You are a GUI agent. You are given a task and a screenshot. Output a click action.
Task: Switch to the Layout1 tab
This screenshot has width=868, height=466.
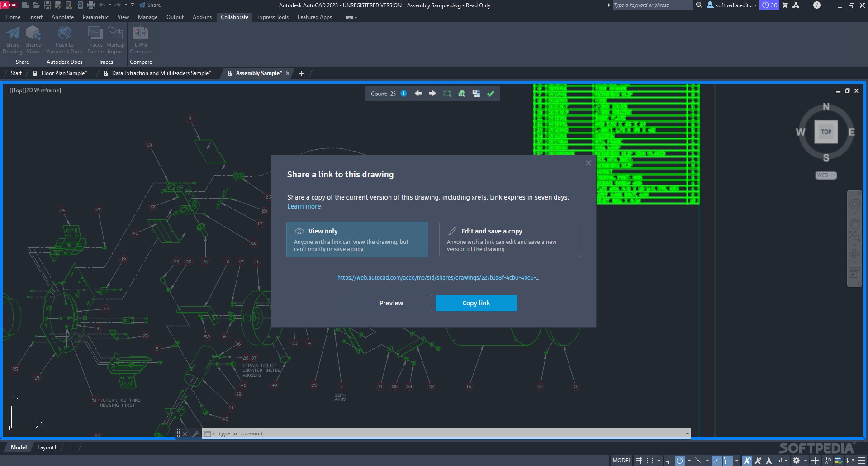(x=47, y=447)
